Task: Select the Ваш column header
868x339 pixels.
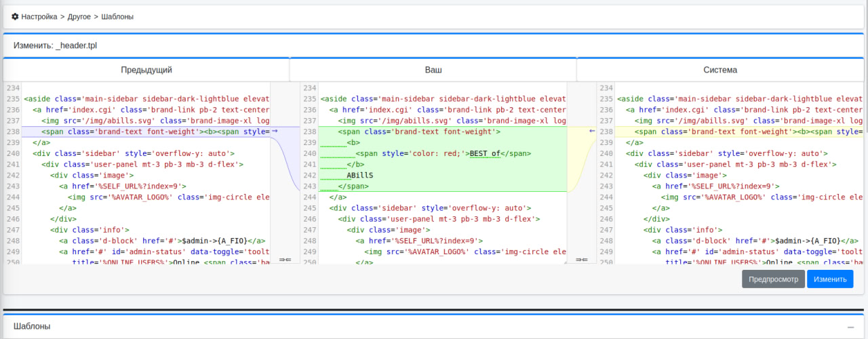Action: click(433, 70)
